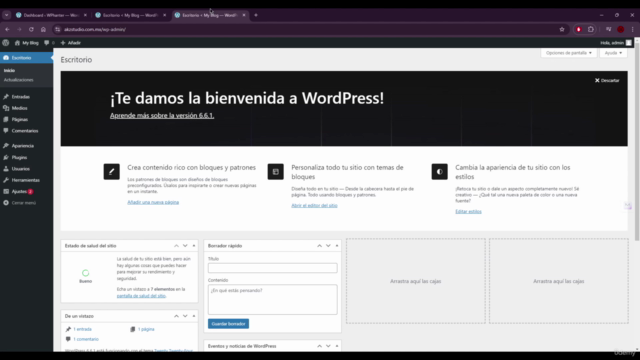The height and width of the screenshot is (360, 640).
Task: Click Editar estilos link
Action: (x=468, y=211)
